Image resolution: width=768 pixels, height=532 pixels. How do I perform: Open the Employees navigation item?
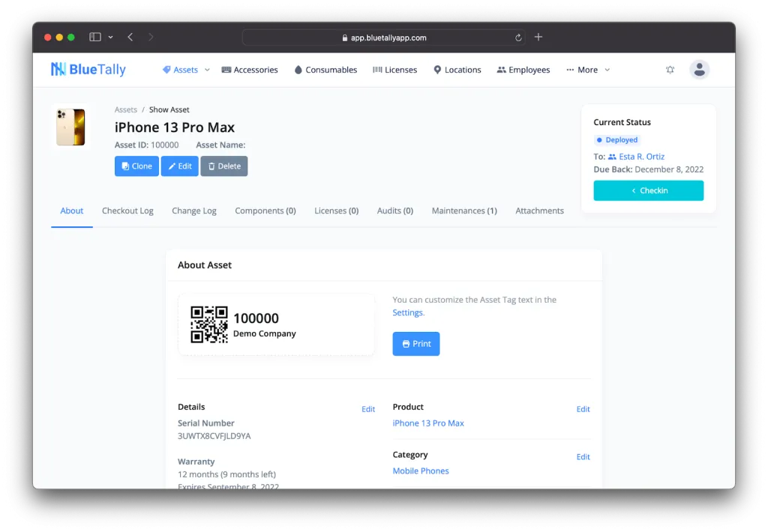pyautogui.click(x=523, y=70)
